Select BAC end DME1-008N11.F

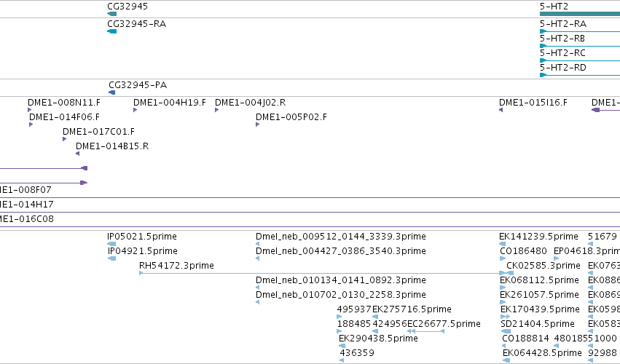tap(64, 103)
